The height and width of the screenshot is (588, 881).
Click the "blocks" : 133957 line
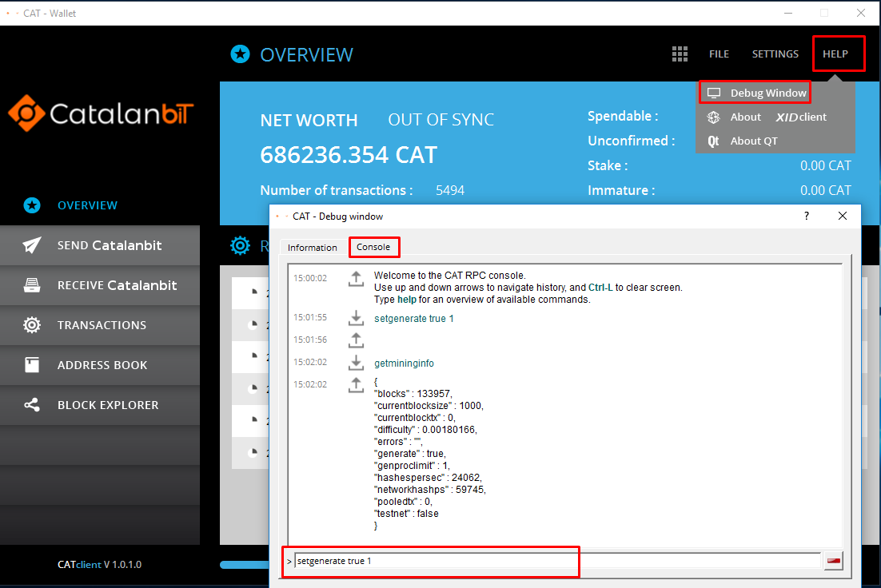pyautogui.click(x=413, y=394)
